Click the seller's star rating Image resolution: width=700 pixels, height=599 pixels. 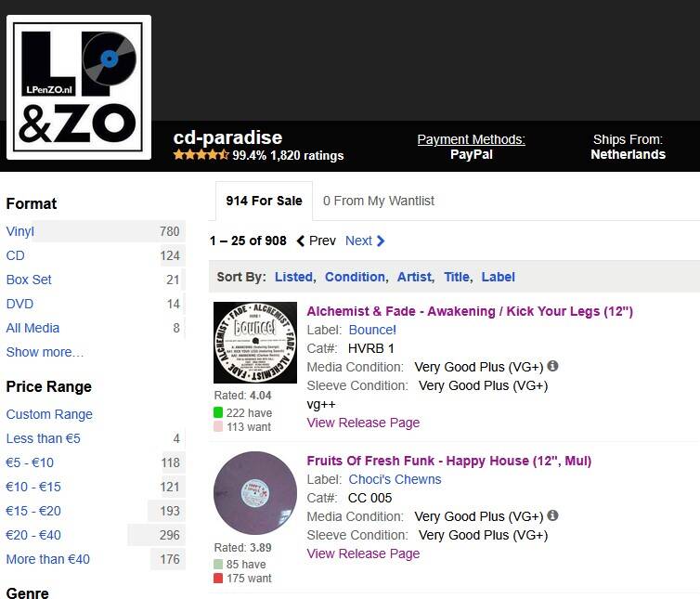click(201, 155)
